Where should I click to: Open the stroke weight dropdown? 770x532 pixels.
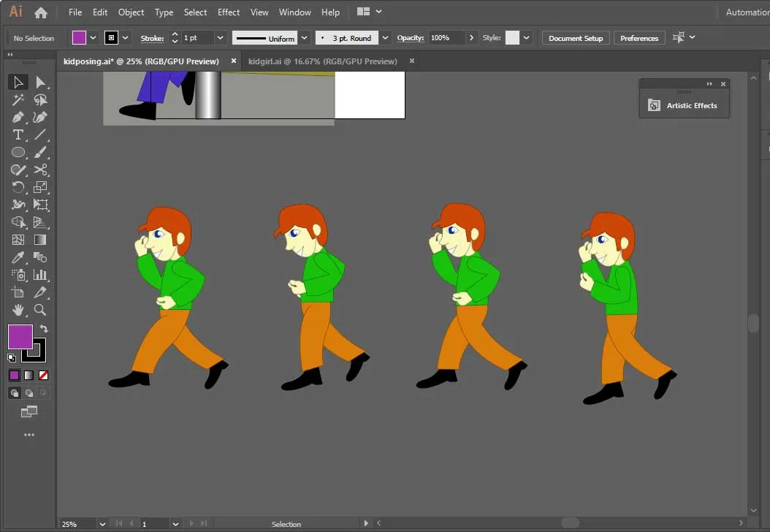click(x=220, y=38)
